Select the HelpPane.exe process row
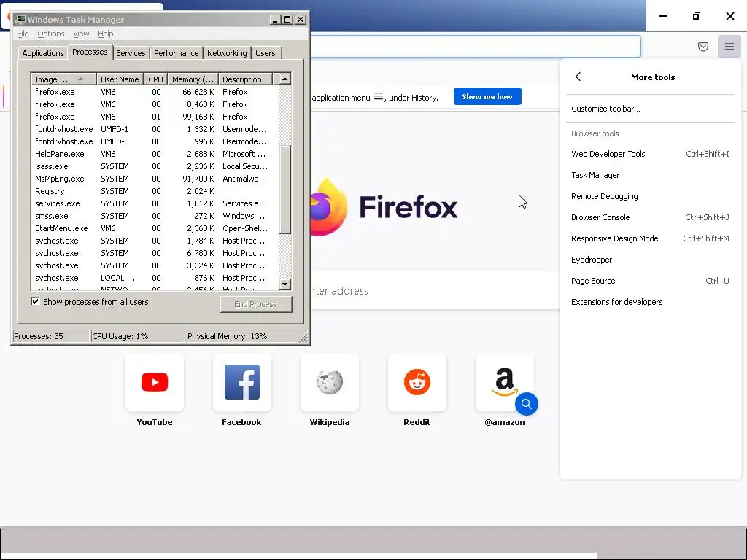This screenshot has height=560, width=747. pyautogui.click(x=155, y=154)
